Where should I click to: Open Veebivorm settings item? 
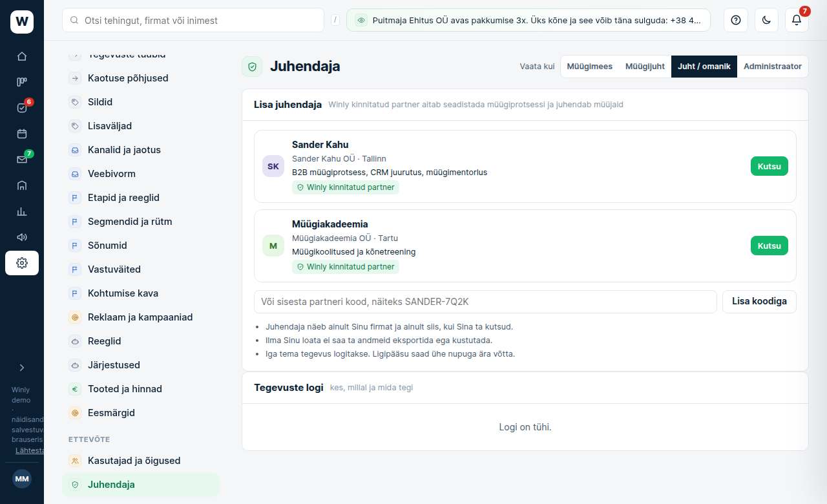141,174
